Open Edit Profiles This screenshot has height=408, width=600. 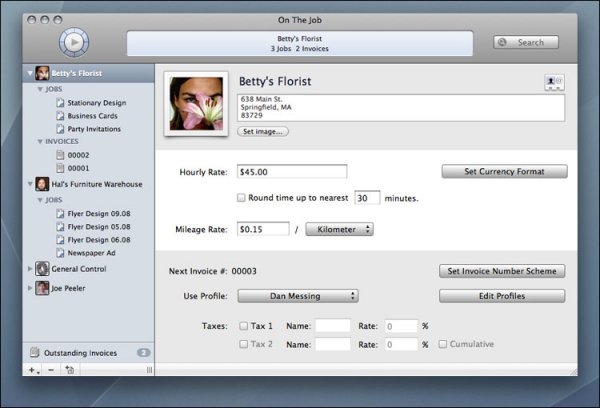pos(502,296)
